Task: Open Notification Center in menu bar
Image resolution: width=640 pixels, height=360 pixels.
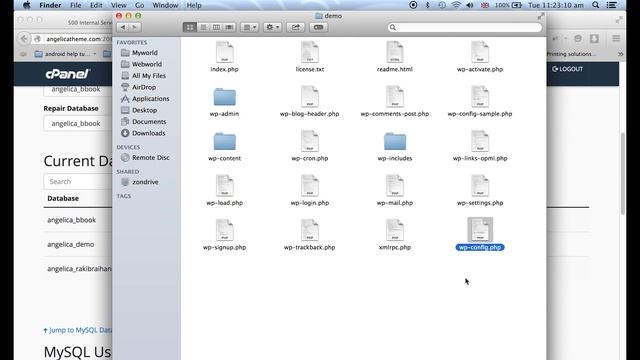Action: pyautogui.click(x=611, y=5)
